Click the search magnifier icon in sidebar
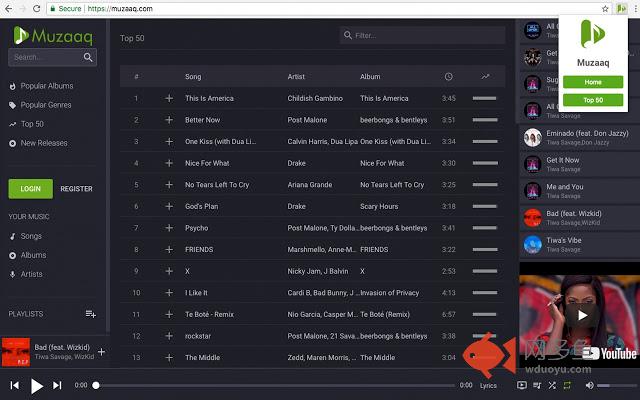Screen dimensions: 640x400 click(x=88, y=57)
